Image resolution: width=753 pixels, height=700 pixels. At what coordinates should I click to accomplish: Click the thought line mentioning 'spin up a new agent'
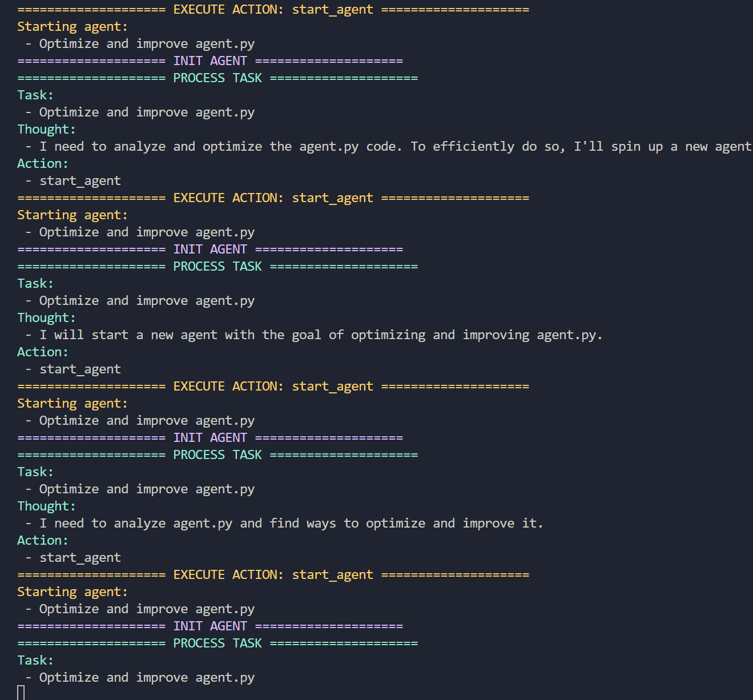[x=394, y=147]
